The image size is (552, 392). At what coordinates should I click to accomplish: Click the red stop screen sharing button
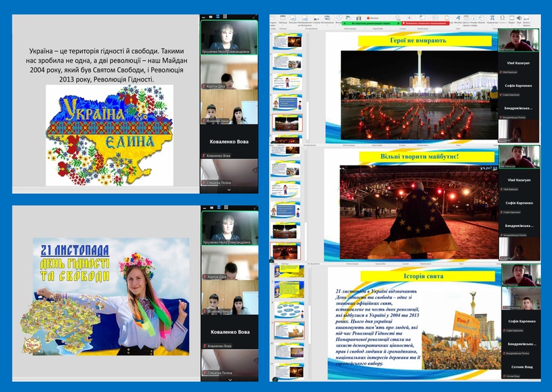pos(424,23)
